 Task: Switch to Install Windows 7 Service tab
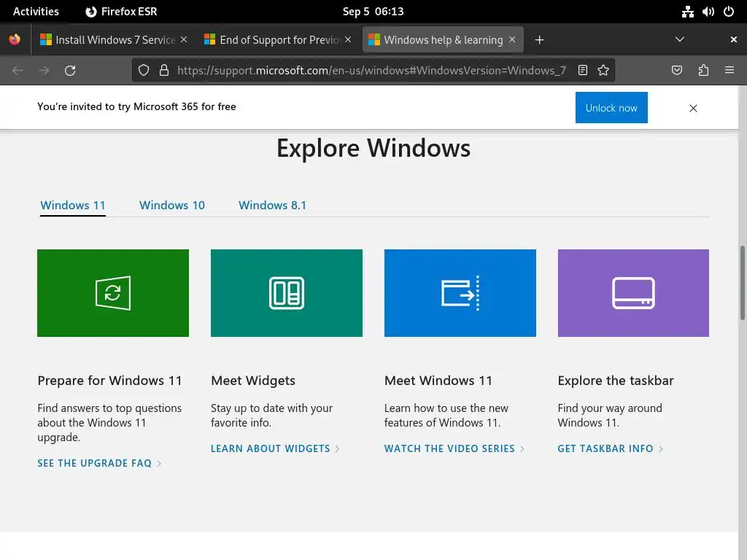point(113,39)
